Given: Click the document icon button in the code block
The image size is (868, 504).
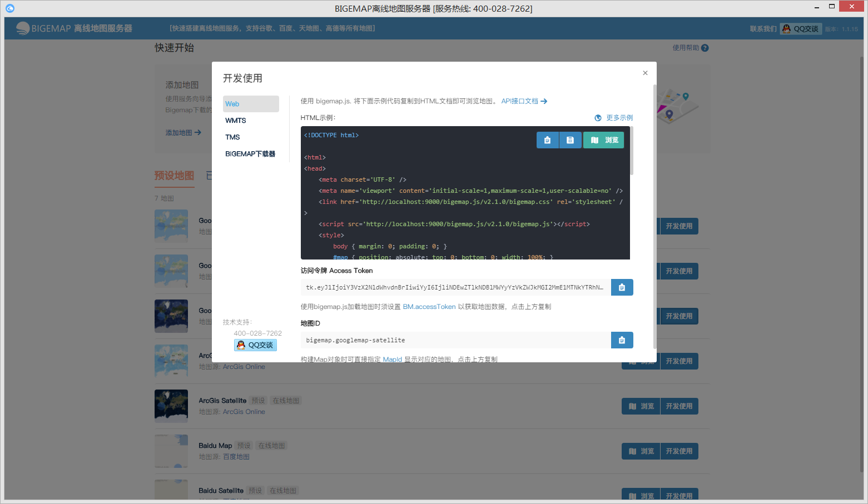Looking at the screenshot, I should click(x=570, y=140).
